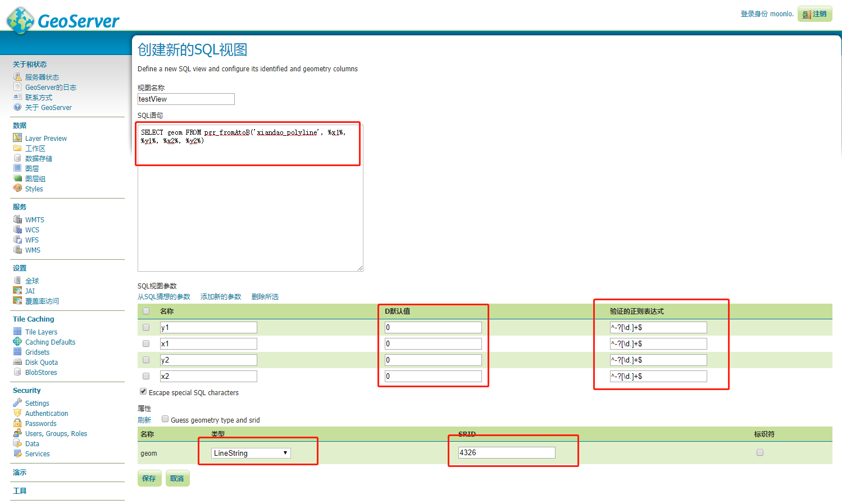842x504 pixels.
Task: Click inside the SRID input field
Action: (506, 452)
